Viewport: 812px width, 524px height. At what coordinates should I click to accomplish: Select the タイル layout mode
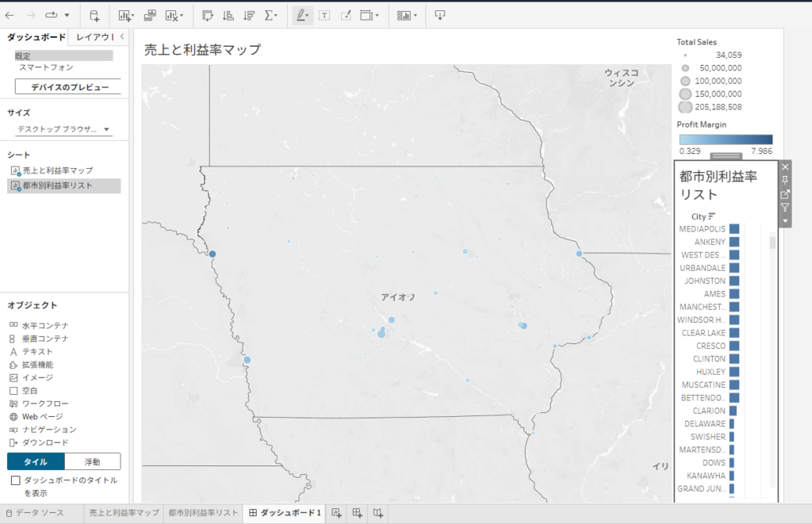pos(36,461)
